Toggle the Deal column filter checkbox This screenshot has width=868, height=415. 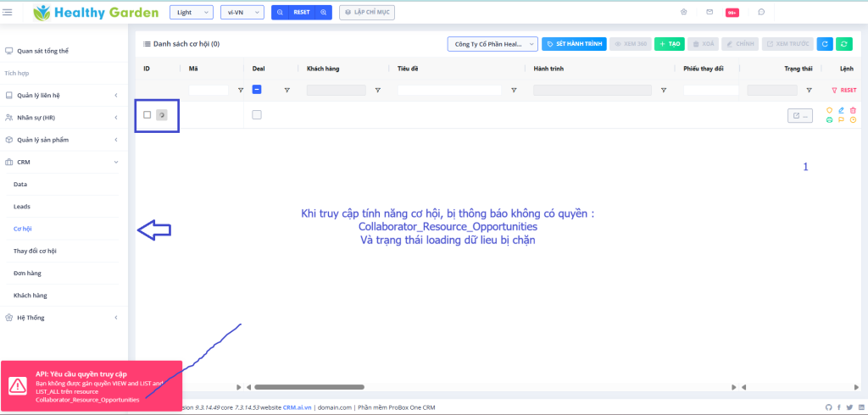[257, 90]
